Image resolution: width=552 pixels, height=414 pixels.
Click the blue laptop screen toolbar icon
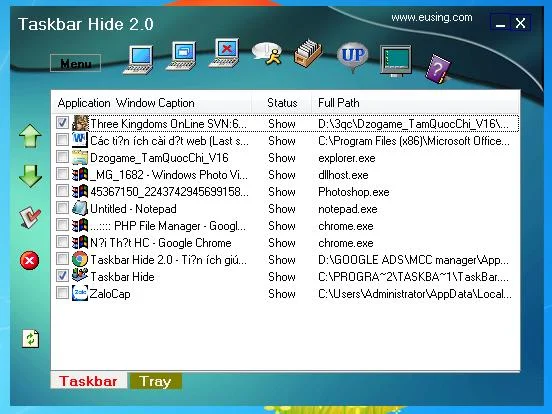click(139, 59)
